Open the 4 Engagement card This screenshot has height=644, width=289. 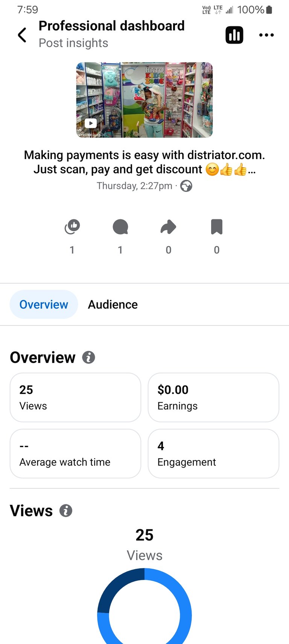click(213, 453)
